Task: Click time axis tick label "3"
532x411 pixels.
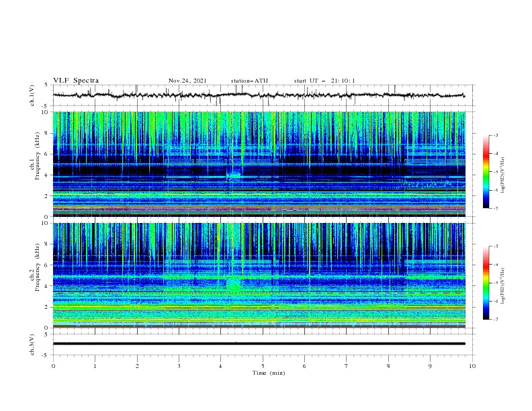Action: tap(179, 366)
